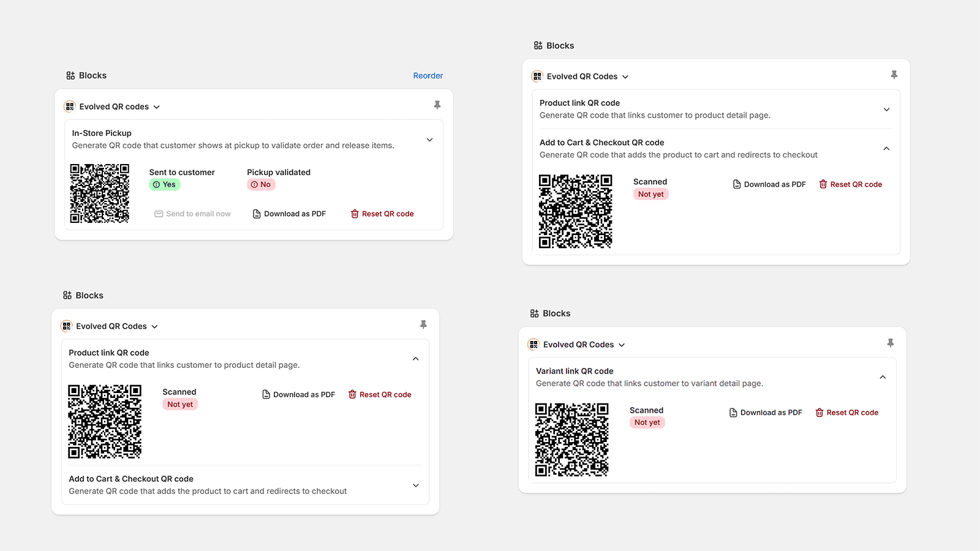Collapse the Variant link QR code section
The height and width of the screenshot is (551, 980).
click(883, 377)
